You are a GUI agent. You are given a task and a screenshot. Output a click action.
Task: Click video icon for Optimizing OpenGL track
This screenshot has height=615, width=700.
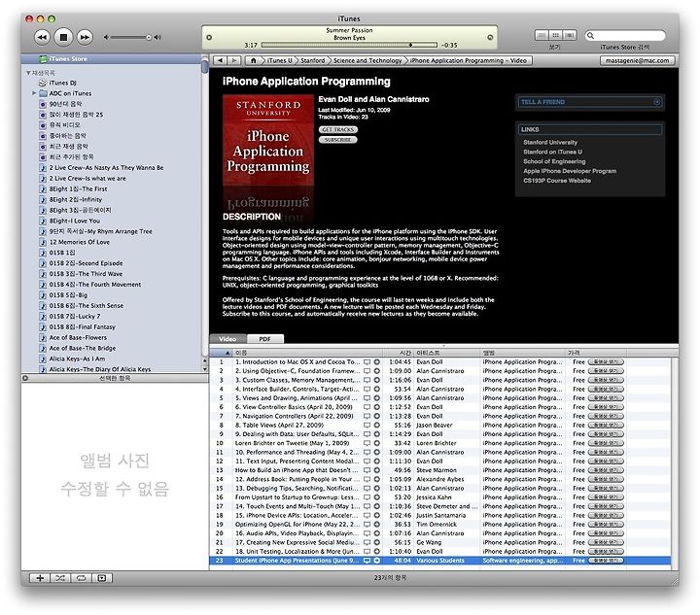[x=367, y=525]
